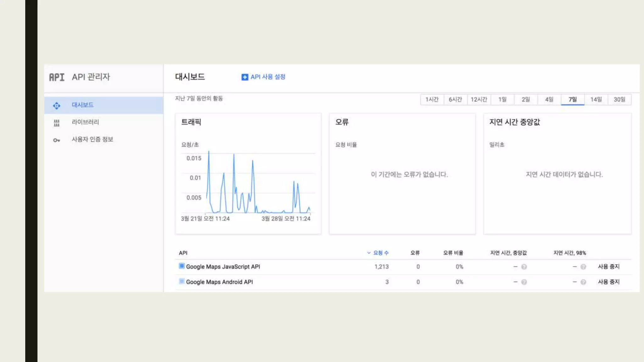Click 사용 중지 for Google Maps JavaScript API

point(608,267)
